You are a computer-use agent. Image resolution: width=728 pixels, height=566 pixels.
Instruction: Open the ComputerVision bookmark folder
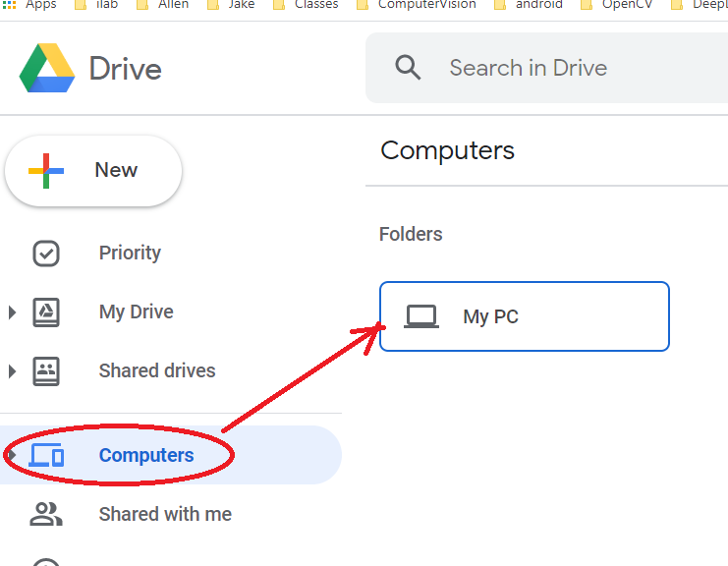[426, 5]
